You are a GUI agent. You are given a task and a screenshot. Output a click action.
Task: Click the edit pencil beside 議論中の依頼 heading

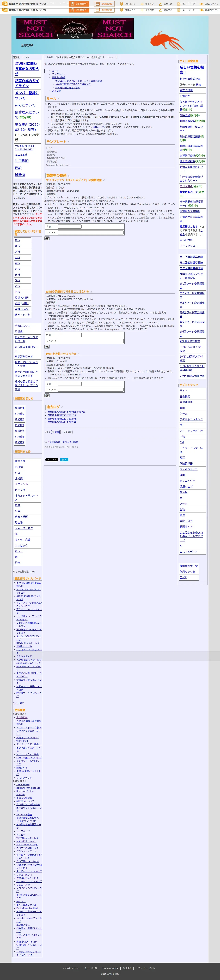click(68, 175)
